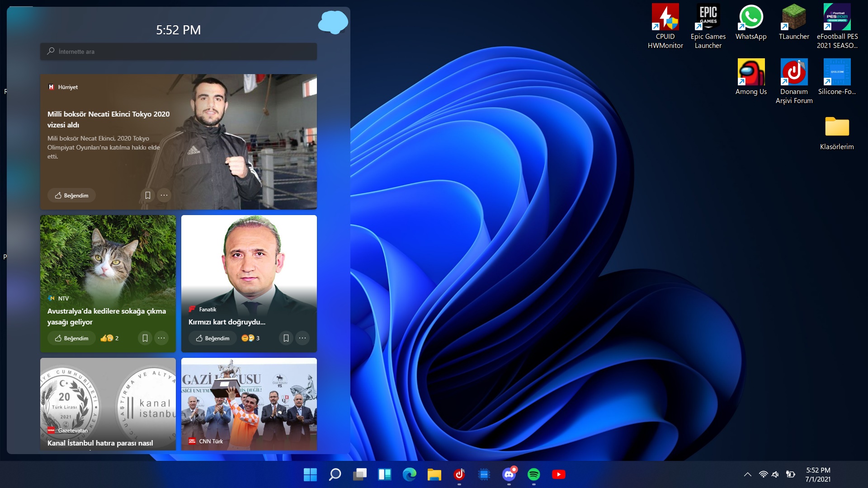Toggle the Widgets panel taskbar icon
Screen dimensions: 868x488
pyautogui.click(x=385, y=474)
